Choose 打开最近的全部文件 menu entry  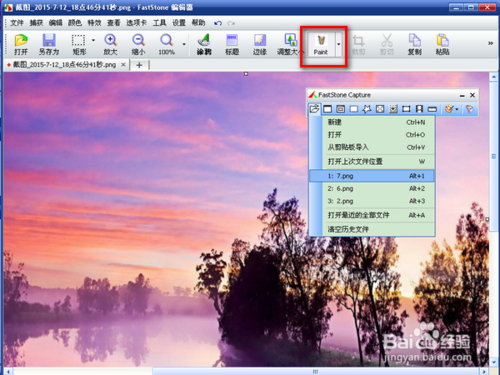[x=372, y=215]
